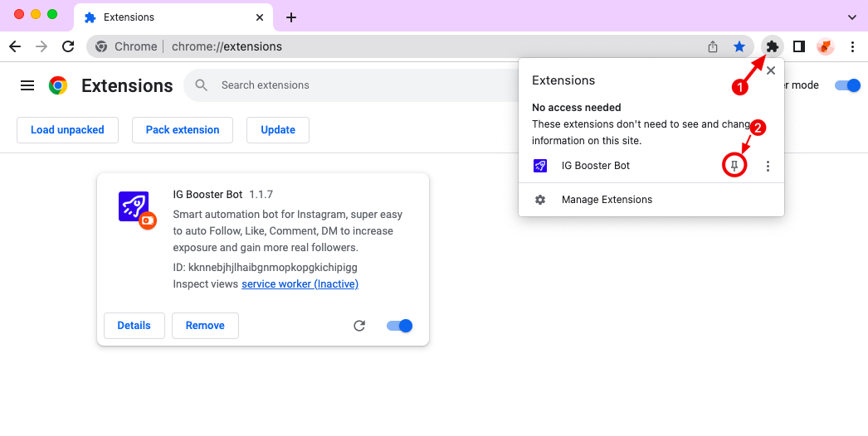
Task: Click the Update button
Action: (278, 130)
